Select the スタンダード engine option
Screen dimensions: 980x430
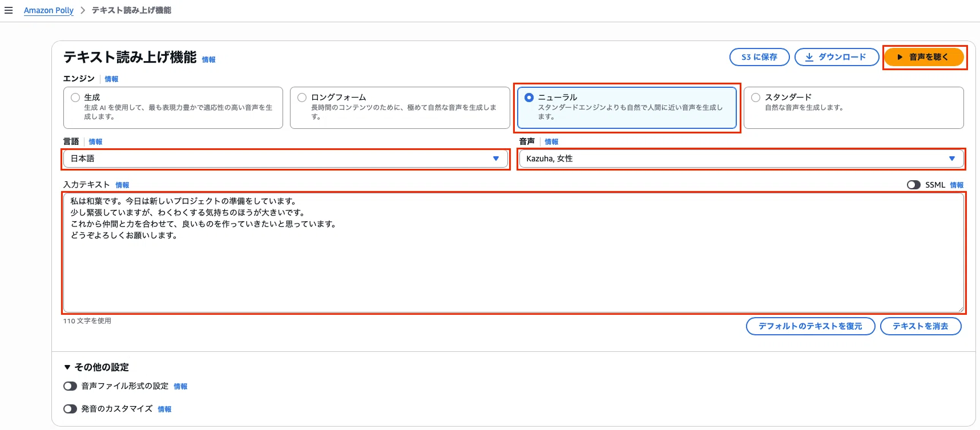click(x=853, y=107)
